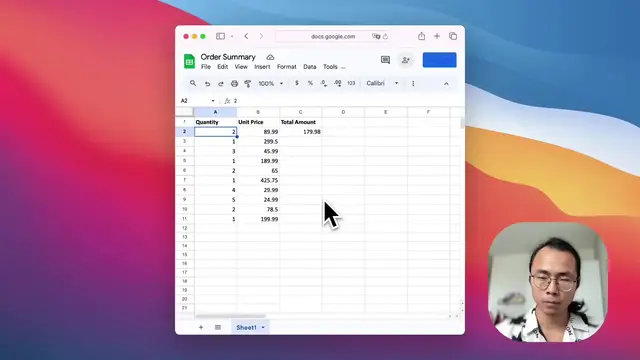
Task: Format as percent
Action: pyautogui.click(x=310, y=83)
